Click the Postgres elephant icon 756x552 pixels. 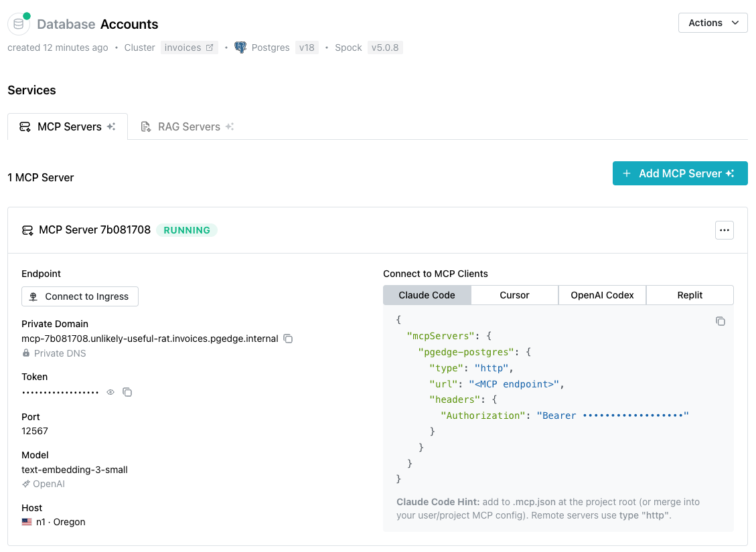pos(240,48)
